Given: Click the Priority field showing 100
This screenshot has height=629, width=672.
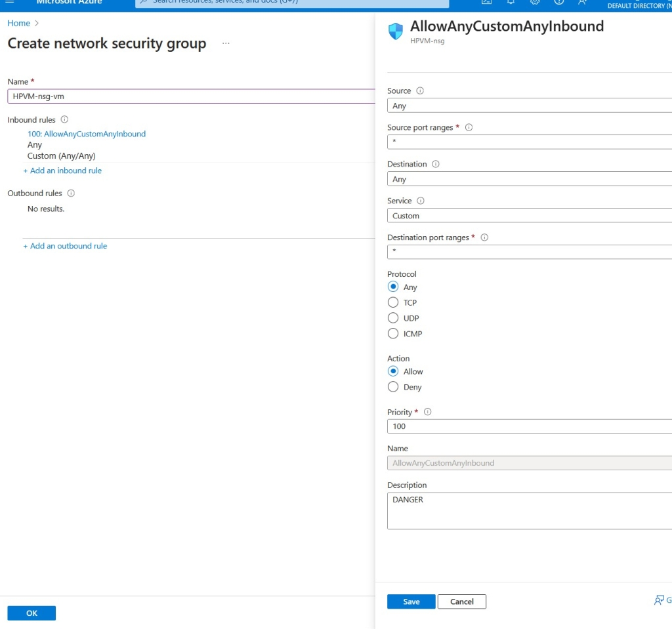Looking at the screenshot, I should 529,426.
